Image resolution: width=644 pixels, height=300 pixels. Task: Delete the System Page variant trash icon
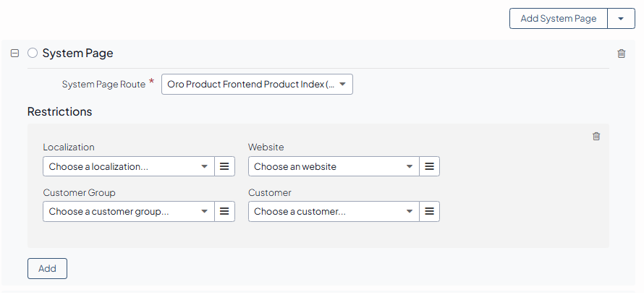point(621,53)
